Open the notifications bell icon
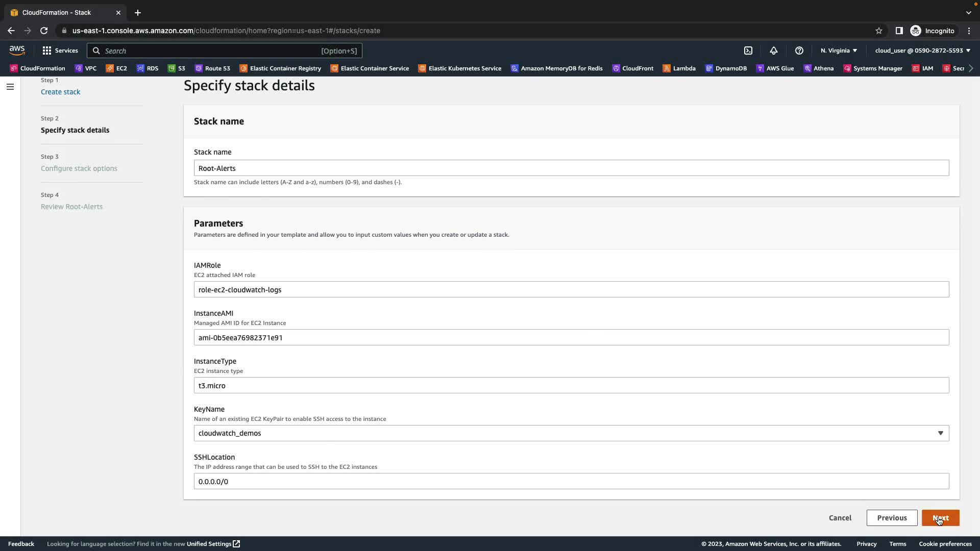Screen dimensions: 980x551 click(x=774, y=51)
